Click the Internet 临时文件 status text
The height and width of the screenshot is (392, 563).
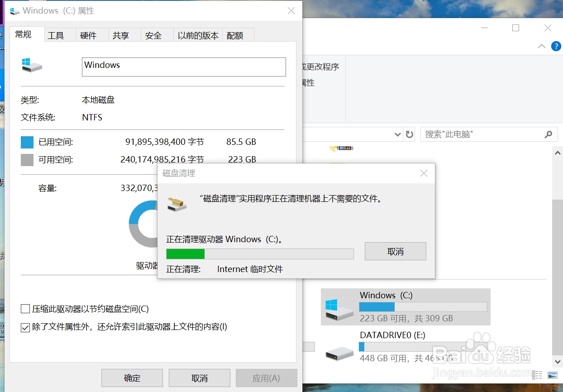coord(250,269)
